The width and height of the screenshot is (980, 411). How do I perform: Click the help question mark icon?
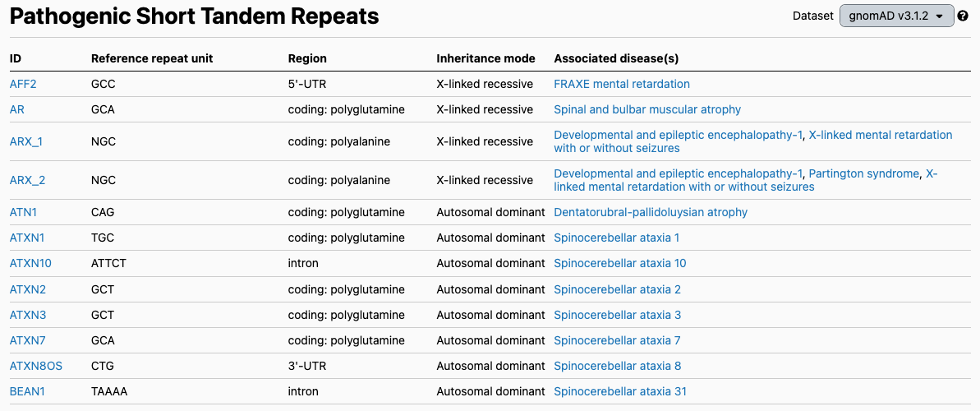pyautogui.click(x=963, y=16)
